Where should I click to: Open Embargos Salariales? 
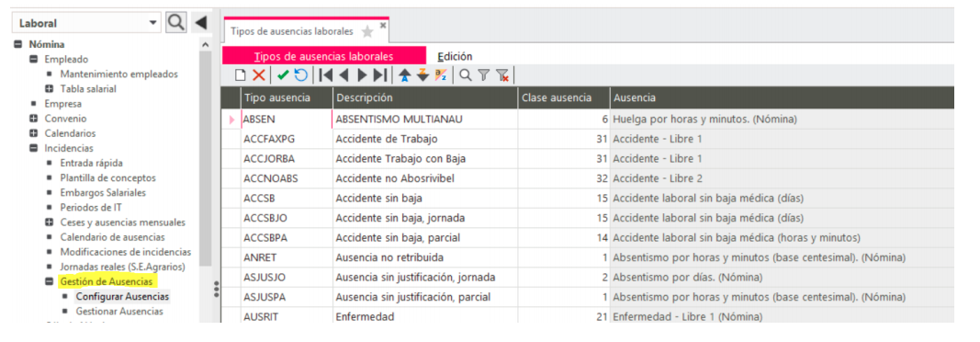pyautogui.click(x=103, y=192)
